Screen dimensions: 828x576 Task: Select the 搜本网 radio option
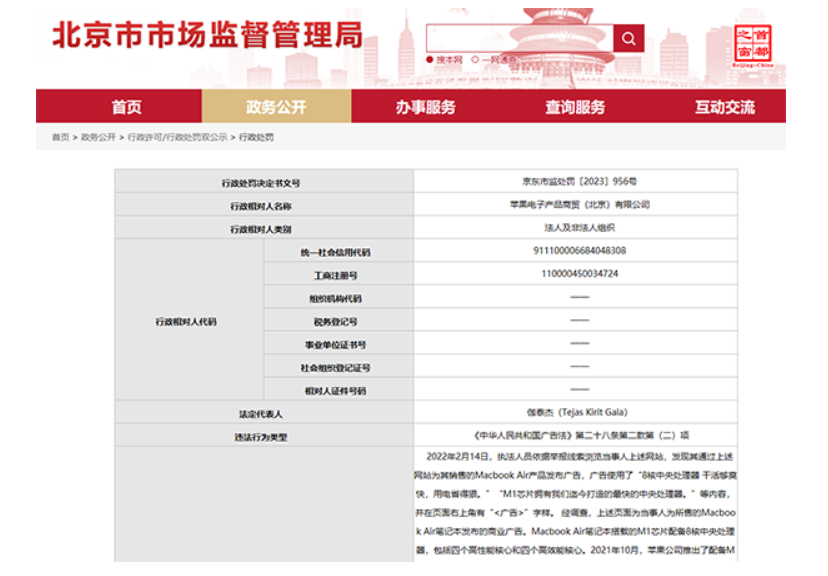click(430, 60)
